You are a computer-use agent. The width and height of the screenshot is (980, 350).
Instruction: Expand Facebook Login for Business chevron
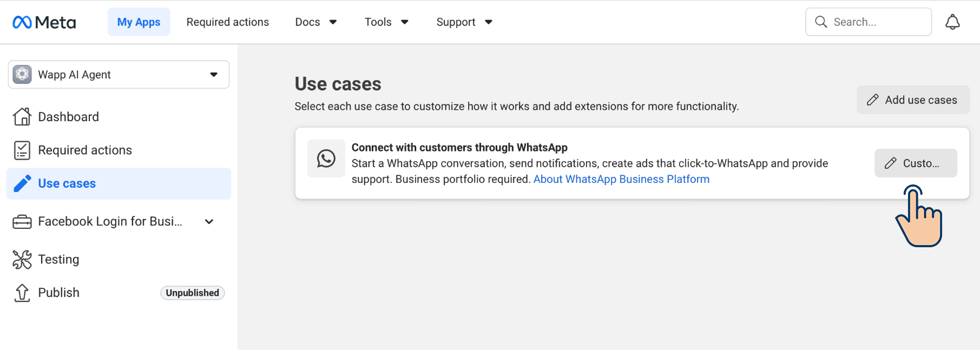click(209, 222)
